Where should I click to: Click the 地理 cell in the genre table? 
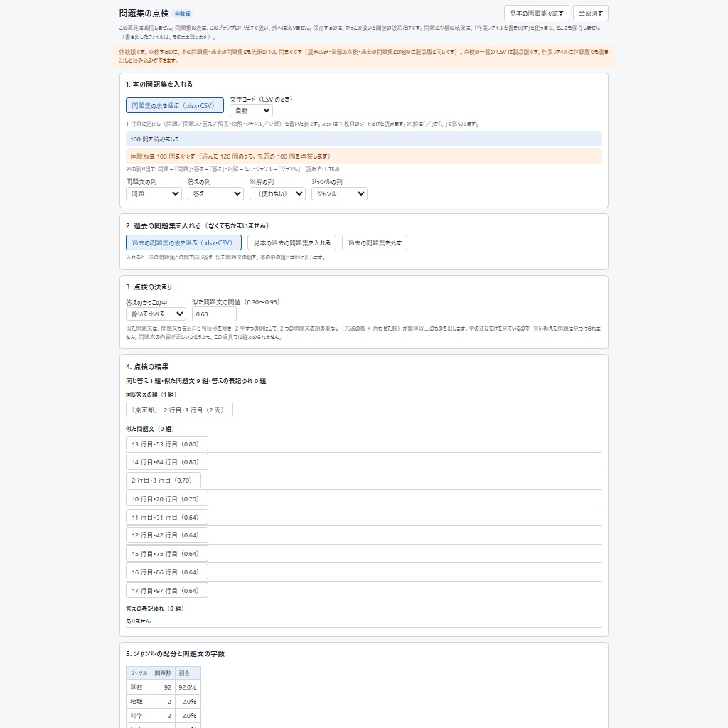139,702
